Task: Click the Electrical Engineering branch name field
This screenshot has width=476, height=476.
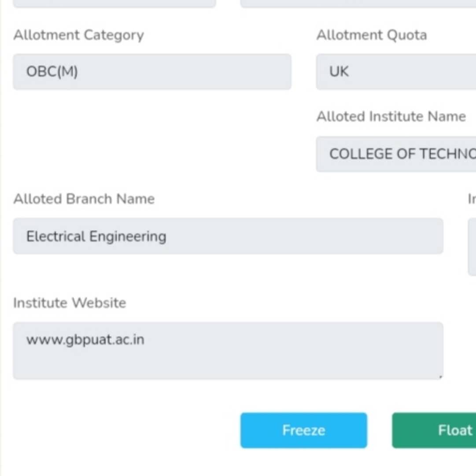Action: pyautogui.click(x=228, y=236)
